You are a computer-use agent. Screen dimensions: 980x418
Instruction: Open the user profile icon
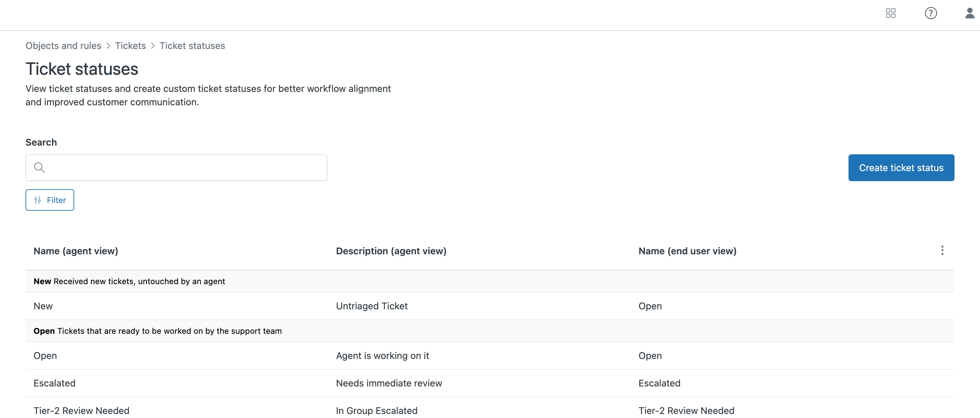click(x=969, y=13)
